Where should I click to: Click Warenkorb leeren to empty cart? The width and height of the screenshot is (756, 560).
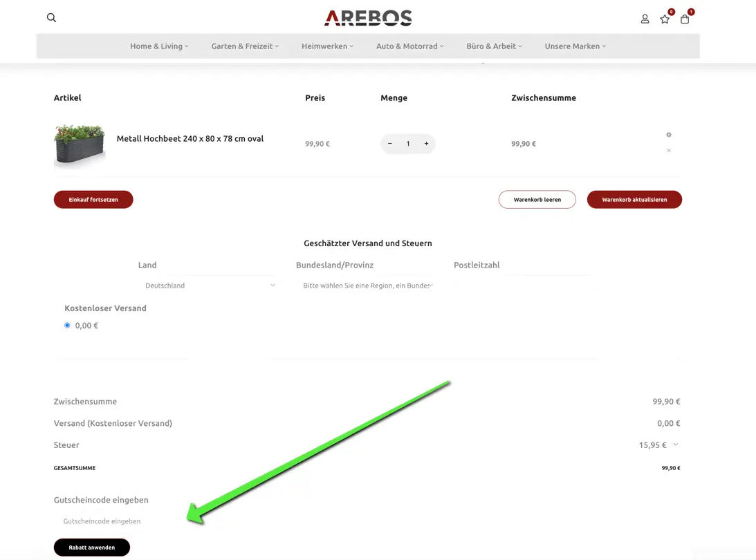(537, 199)
